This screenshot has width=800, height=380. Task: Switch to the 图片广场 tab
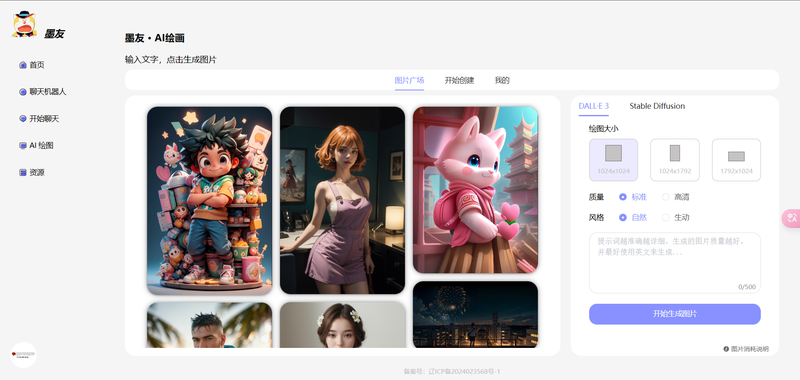tap(409, 80)
